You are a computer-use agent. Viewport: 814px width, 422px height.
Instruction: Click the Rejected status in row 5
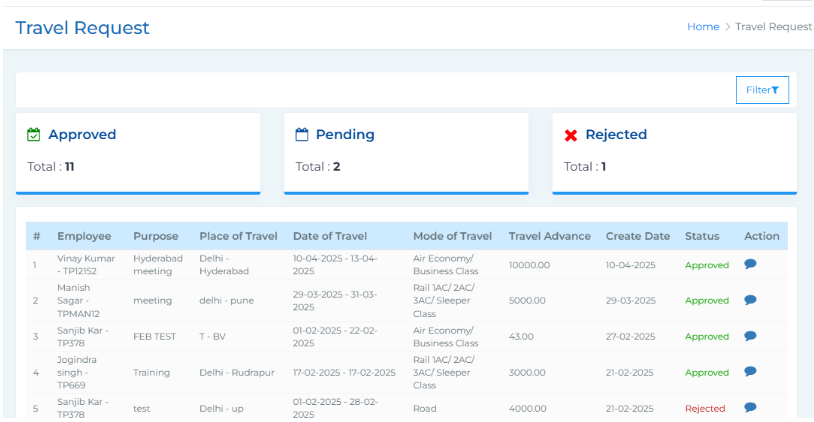[x=704, y=408]
